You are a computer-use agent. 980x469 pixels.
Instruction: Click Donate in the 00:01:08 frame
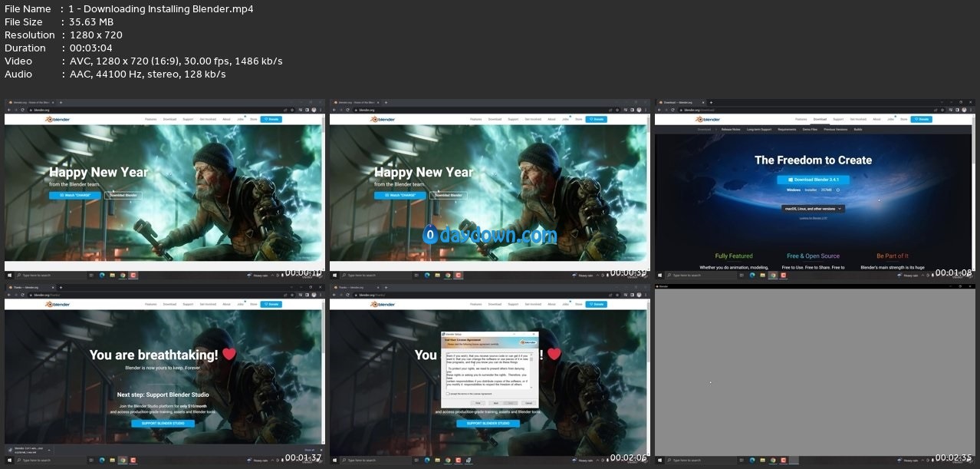point(922,120)
